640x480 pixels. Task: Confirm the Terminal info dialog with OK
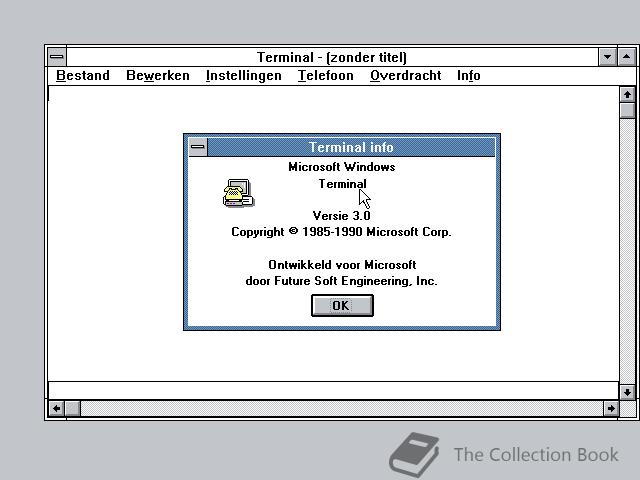click(342, 305)
